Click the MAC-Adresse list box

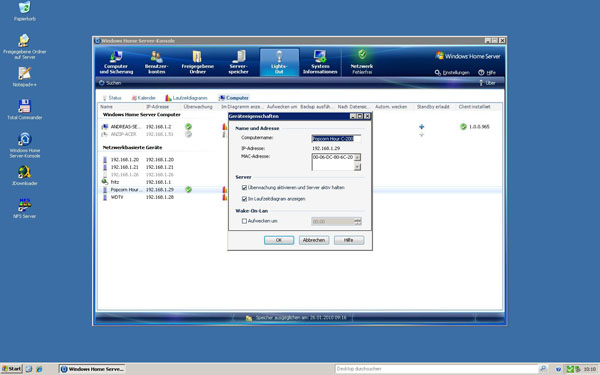click(x=333, y=162)
